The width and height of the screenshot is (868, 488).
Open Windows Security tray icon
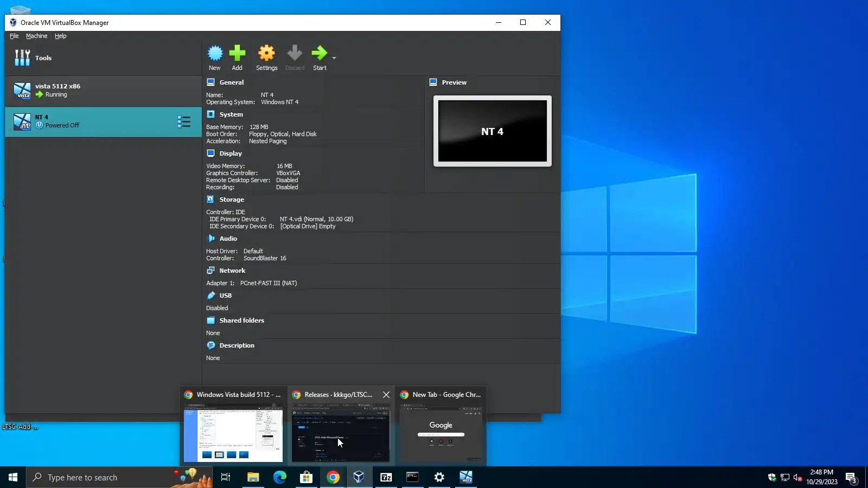771,477
